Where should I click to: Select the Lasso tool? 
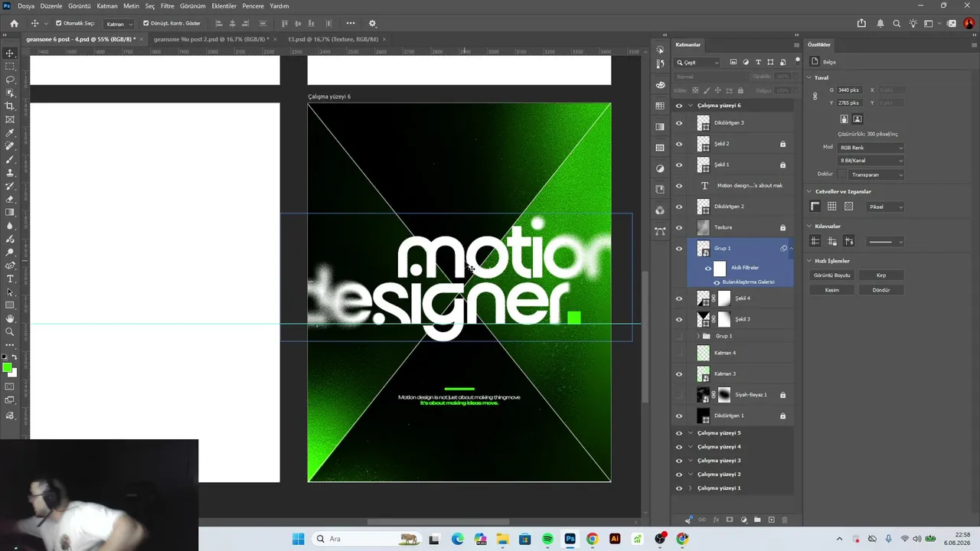[x=10, y=80]
